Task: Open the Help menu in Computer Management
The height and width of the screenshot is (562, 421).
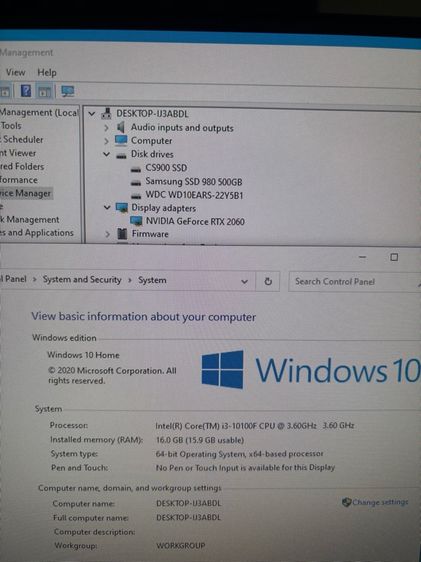Action: click(x=47, y=73)
